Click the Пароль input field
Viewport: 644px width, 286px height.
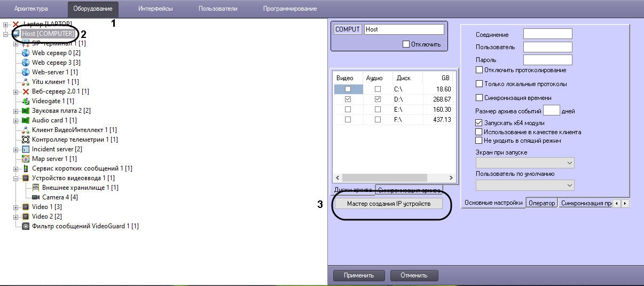[547, 60]
